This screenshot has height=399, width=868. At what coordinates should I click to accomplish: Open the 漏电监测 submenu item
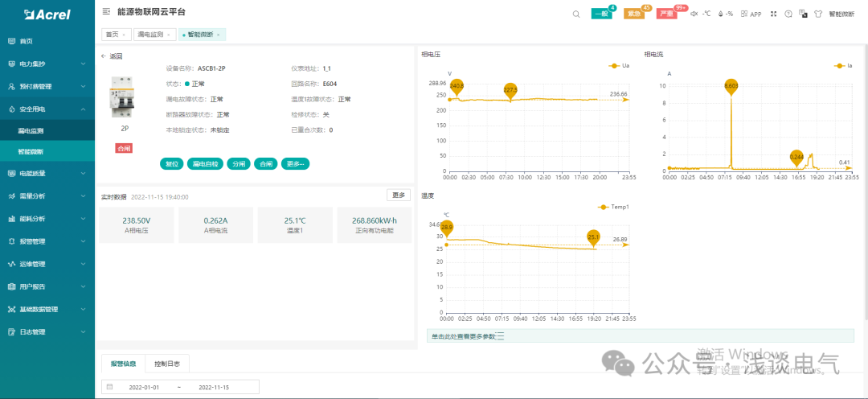47,131
